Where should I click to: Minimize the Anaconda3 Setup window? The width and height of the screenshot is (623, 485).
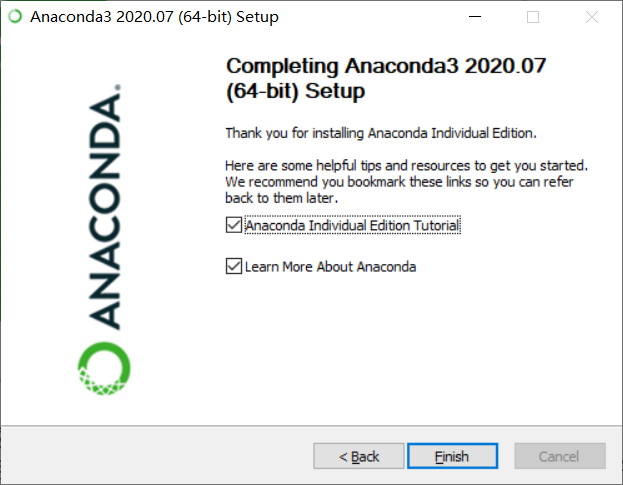pos(475,17)
